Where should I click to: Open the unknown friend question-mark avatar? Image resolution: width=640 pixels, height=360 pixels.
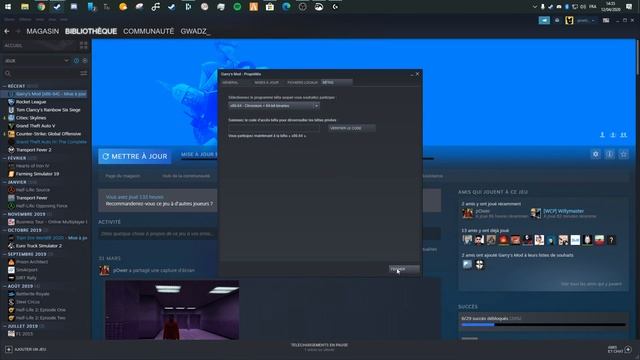(x=611, y=240)
